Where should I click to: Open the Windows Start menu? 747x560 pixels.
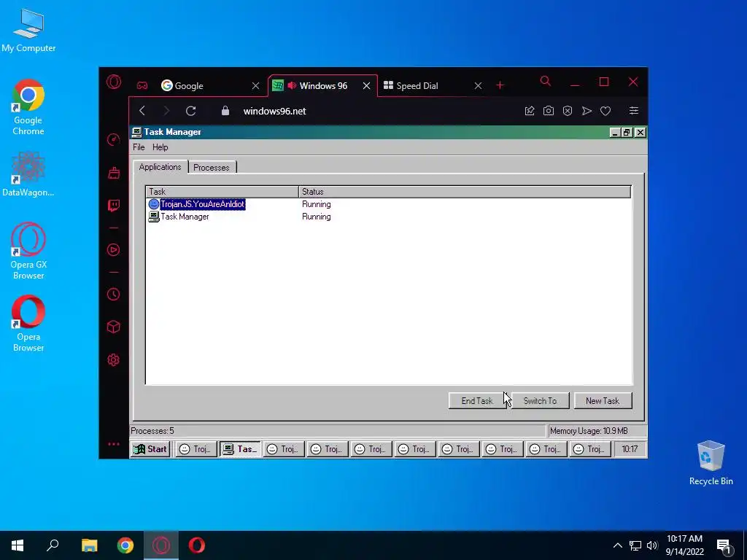(x=18, y=545)
